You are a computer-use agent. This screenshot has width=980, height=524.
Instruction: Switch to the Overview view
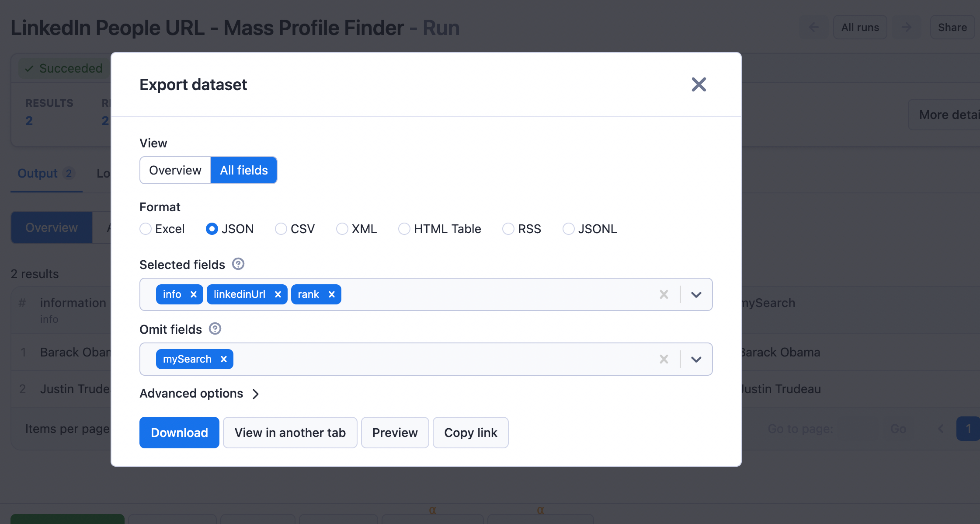(175, 170)
